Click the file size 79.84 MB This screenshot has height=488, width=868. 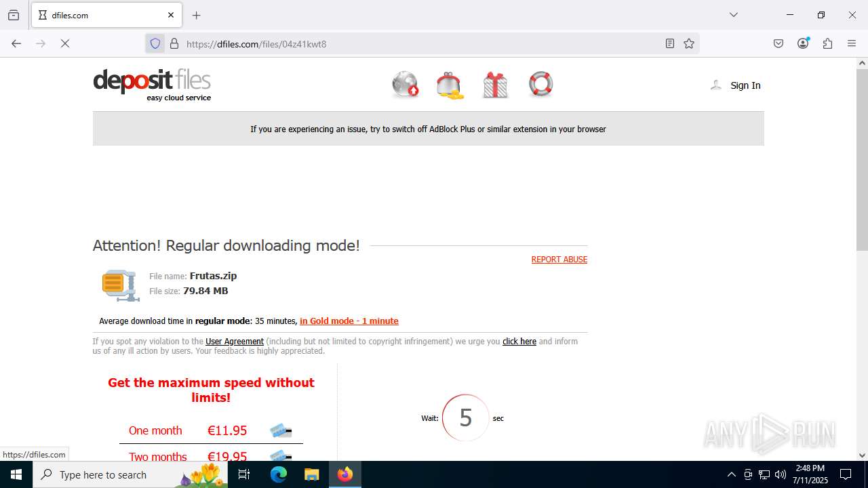pos(205,291)
